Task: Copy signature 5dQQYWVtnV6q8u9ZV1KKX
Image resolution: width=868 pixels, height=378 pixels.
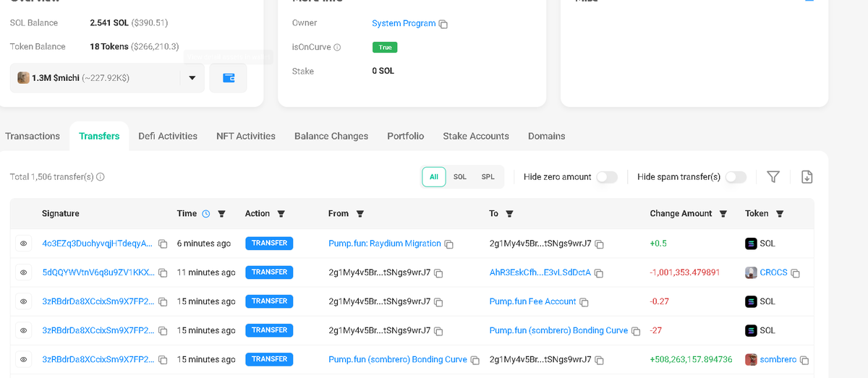Action: point(163,273)
